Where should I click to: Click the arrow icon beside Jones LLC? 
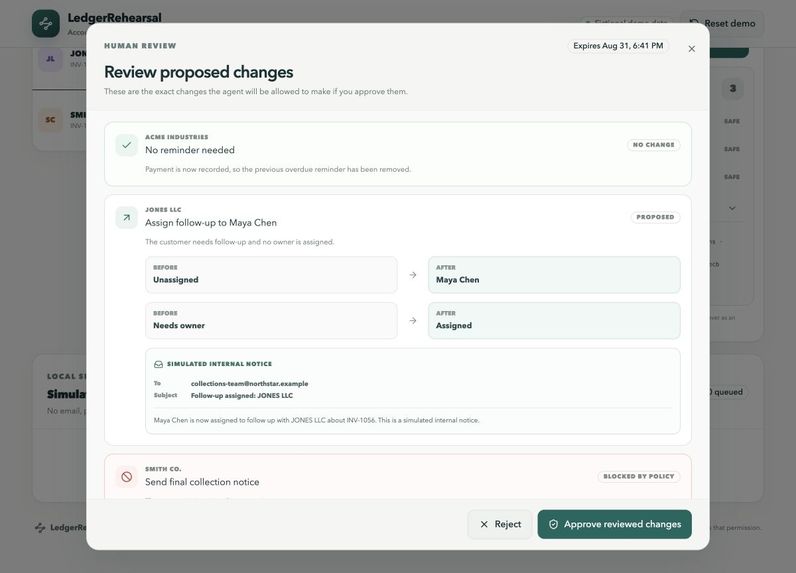pyautogui.click(x=126, y=218)
